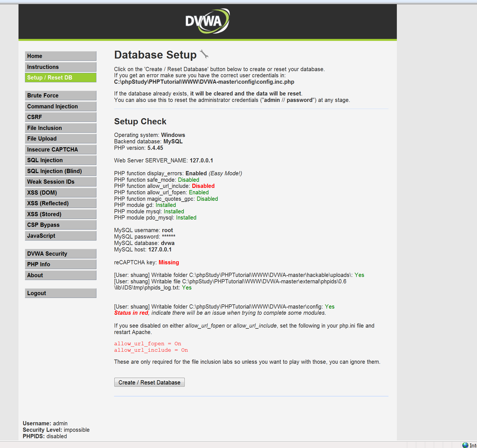The height and width of the screenshot is (448, 477).
Task: Click MySQL username value root
Action: [167, 230]
